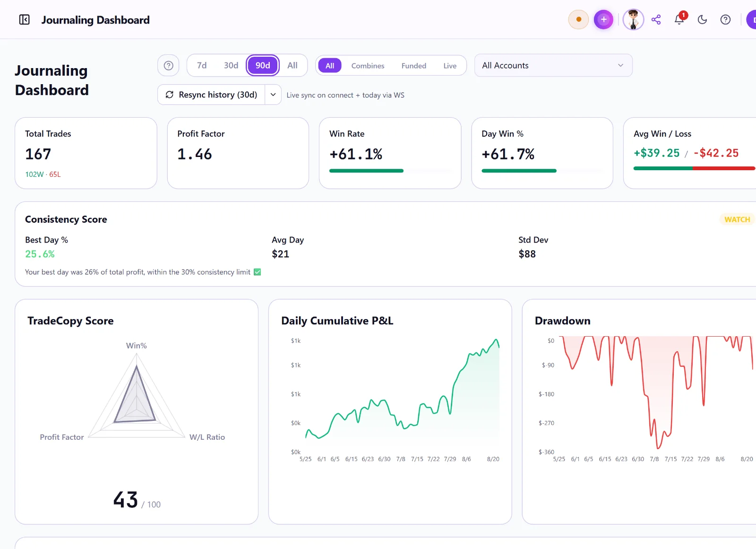This screenshot has width=756, height=549.
Task: Click the Std Dev $88 value
Action: pyautogui.click(x=527, y=254)
